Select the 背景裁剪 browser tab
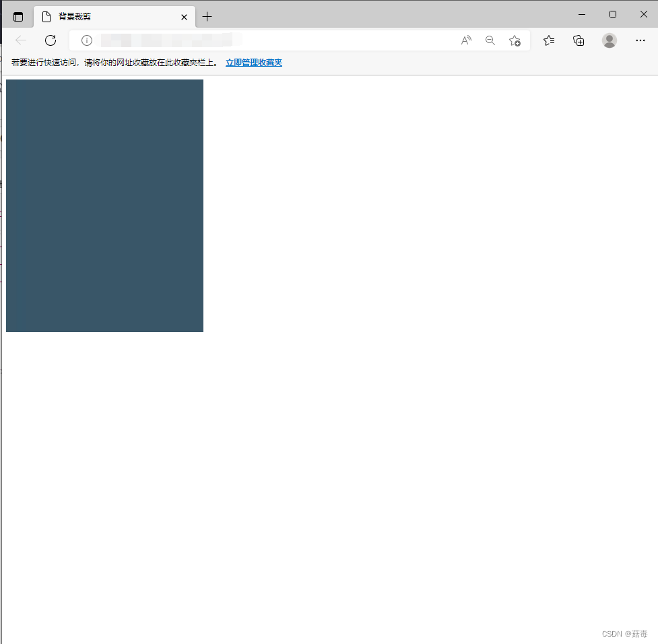Viewport: 658px width, 644px height. (x=114, y=17)
